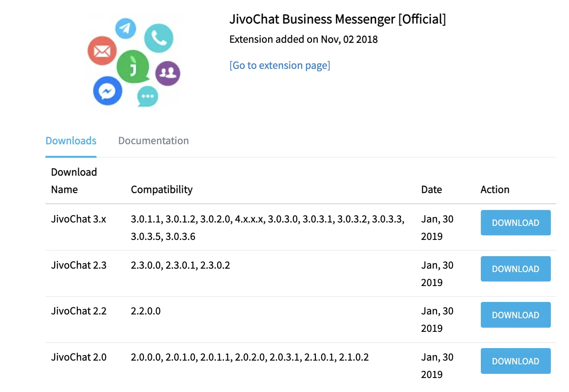Open the Go to extension page link
The image size is (569, 392).
280,65
